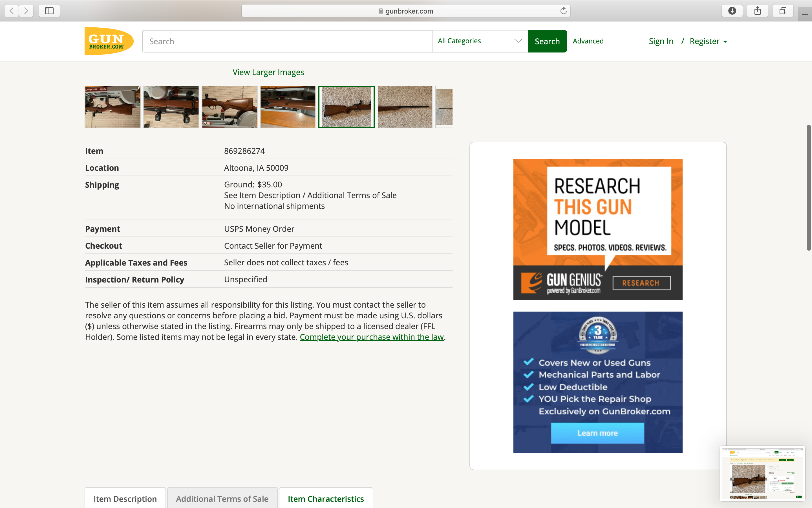
Task: Select fourth thumbnail of rifle close-up
Action: pos(288,107)
